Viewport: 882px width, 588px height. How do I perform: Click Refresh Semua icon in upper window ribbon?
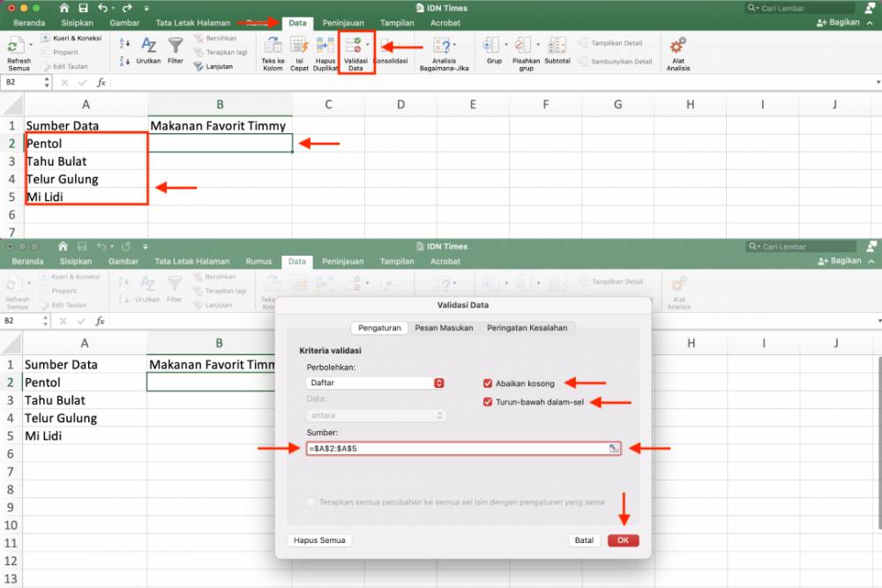(x=18, y=46)
